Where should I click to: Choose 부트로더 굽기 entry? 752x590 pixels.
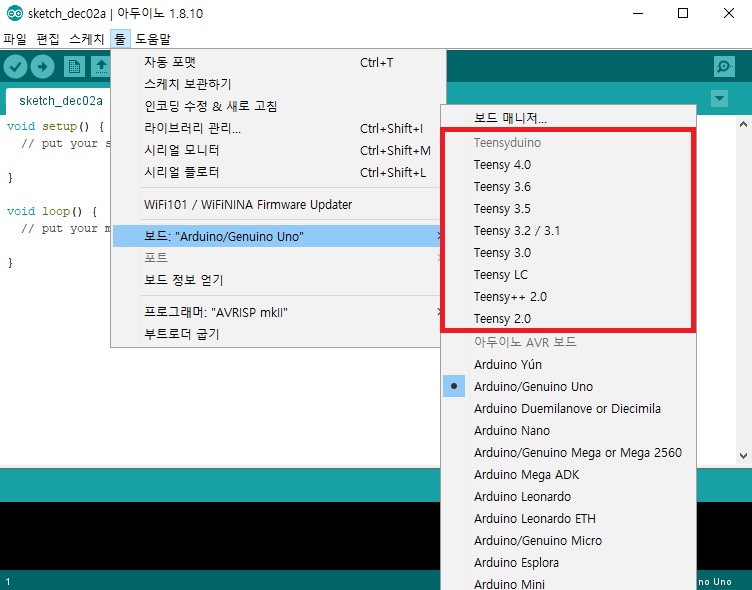(276, 334)
